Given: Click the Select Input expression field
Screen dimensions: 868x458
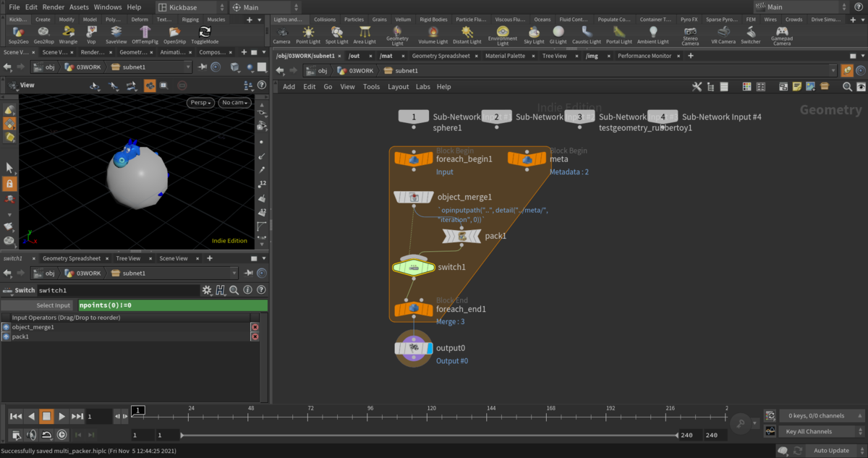Looking at the screenshot, I should tap(172, 305).
